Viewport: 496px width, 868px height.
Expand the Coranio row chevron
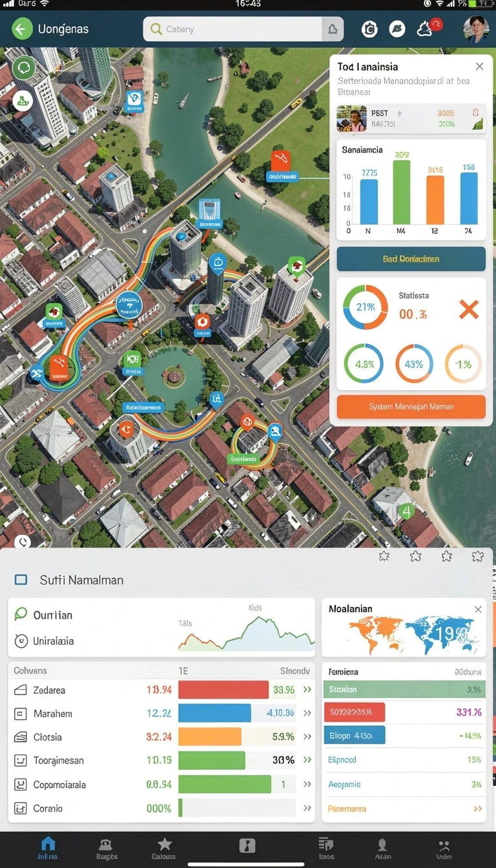coord(308,808)
